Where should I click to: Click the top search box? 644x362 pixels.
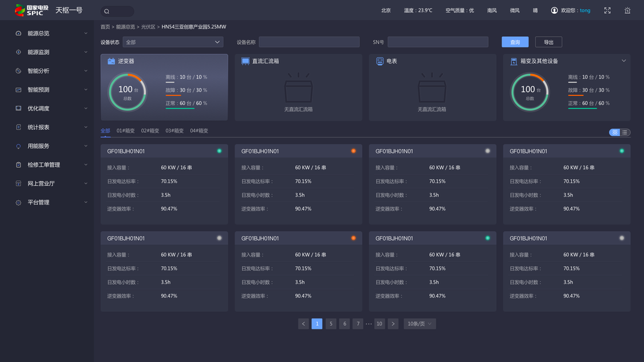pyautogui.click(x=118, y=11)
